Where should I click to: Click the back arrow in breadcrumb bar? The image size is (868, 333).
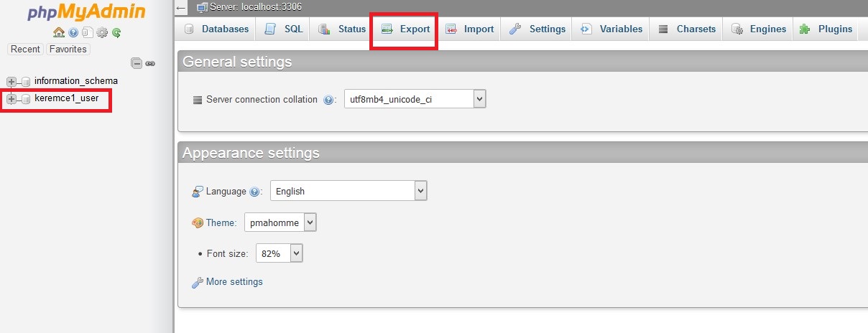(182, 8)
